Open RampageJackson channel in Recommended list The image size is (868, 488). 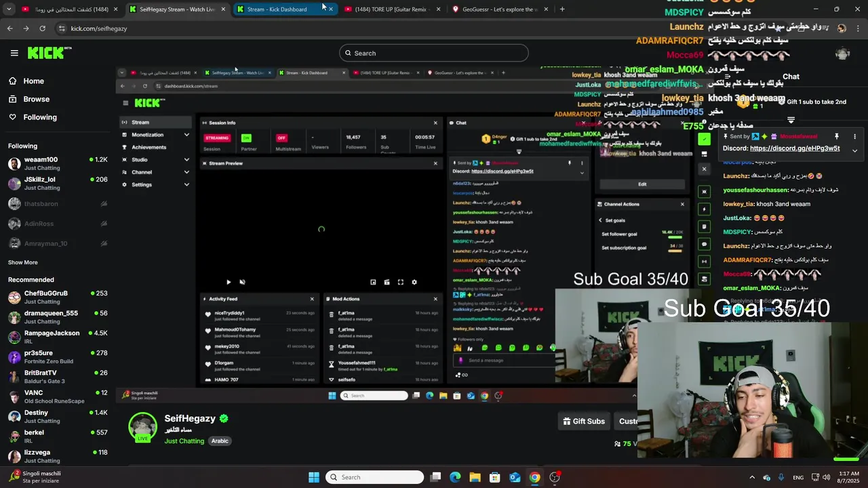pyautogui.click(x=58, y=337)
